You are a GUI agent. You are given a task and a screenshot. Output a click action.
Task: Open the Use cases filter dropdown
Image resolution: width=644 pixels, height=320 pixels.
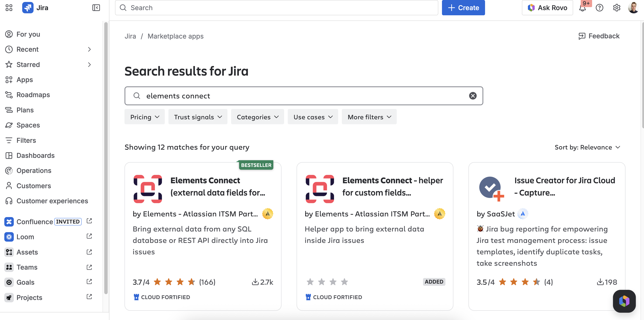[x=313, y=117]
